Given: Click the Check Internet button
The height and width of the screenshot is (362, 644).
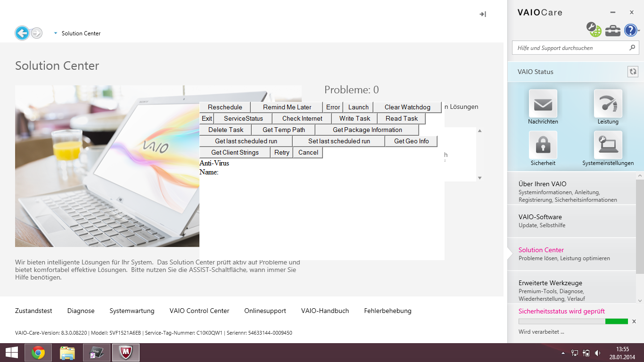Looking at the screenshot, I should point(302,118).
